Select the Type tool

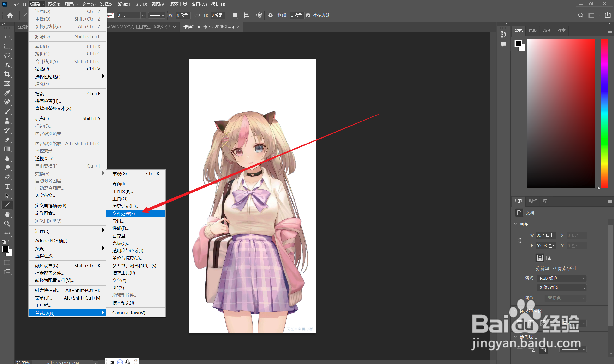[7, 186]
